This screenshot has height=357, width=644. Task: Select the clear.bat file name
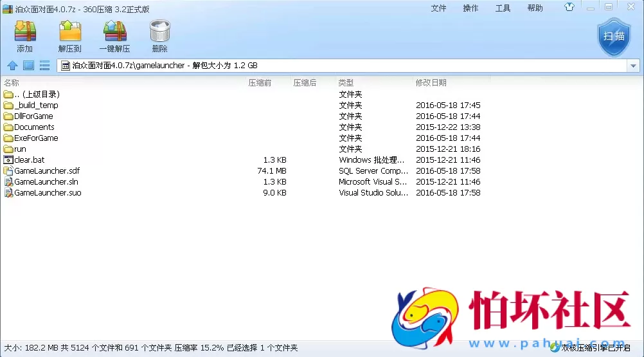click(29, 160)
